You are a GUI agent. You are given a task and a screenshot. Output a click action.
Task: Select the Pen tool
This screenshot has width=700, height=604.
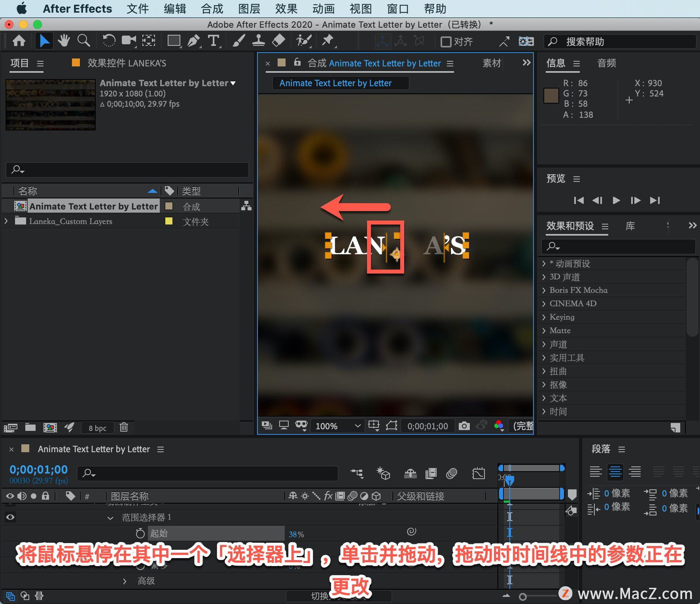click(x=193, y=41)
